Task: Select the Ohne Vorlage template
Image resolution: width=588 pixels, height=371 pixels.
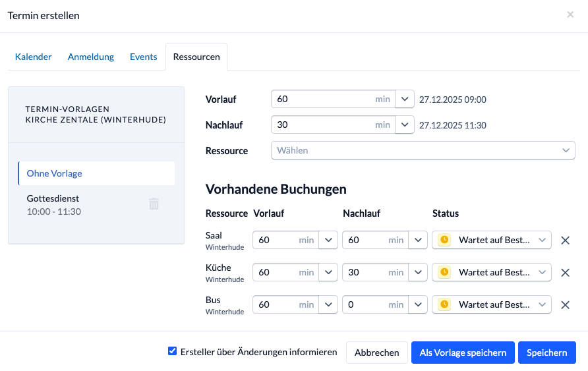Action: pos(96,173)
